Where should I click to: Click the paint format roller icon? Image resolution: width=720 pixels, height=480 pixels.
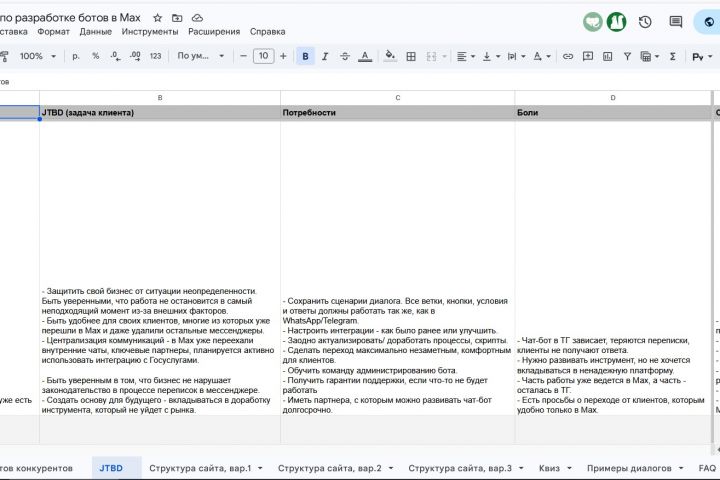click(x=4, y=56)
